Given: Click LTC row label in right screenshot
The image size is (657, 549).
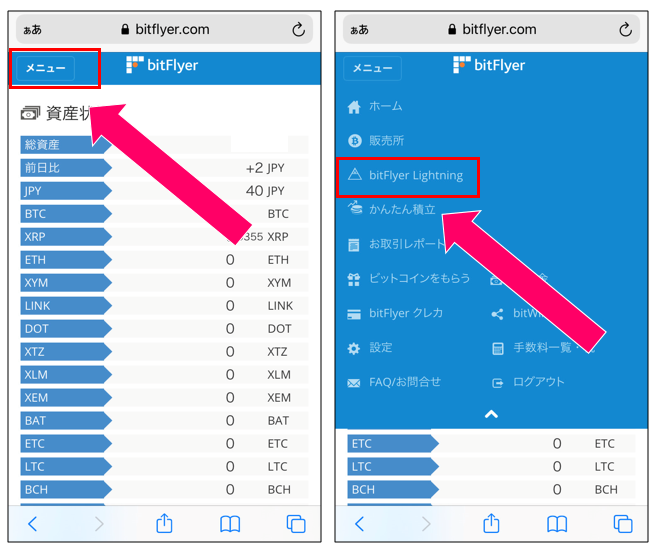Looking at the screenshot, I should pos(393,466).
